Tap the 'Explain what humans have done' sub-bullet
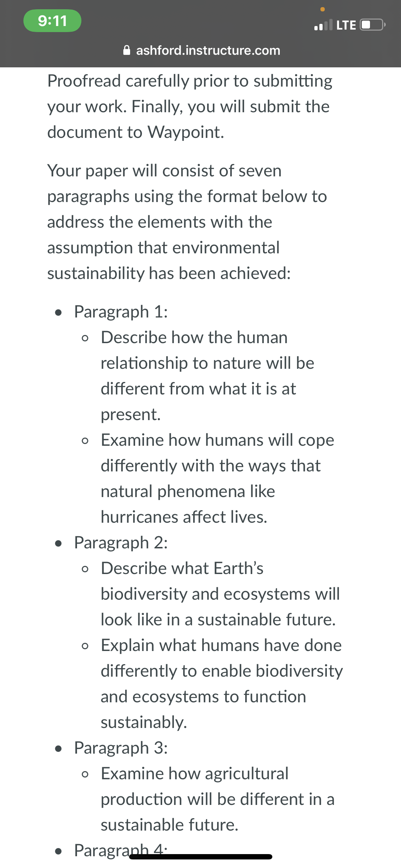Image resolution: width=401 pixels, height=868 pixels. (x=222, y=684)
